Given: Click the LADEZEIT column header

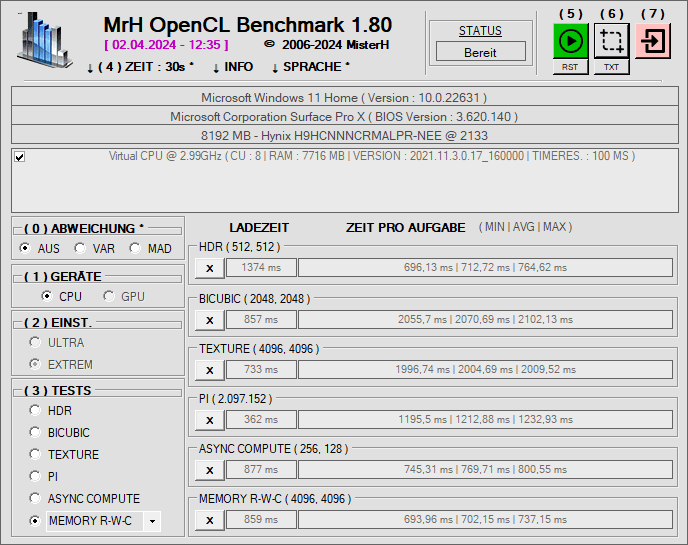Looking at the screenshot, I should tap(259, 228).
